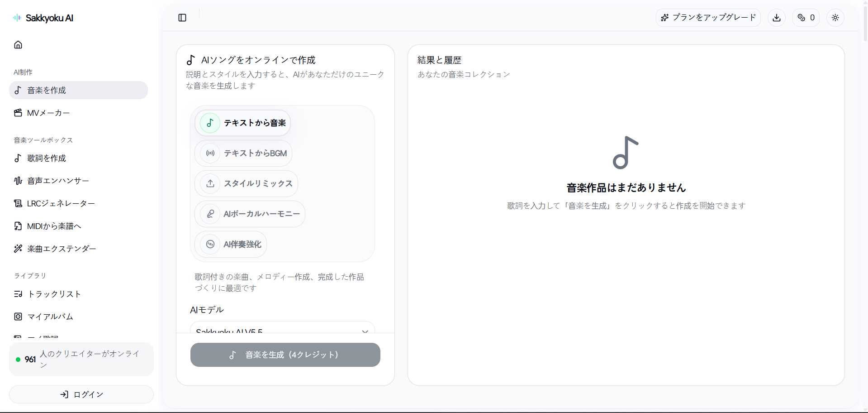
Task: Choose the スタイルリミックス mode
Action: 247,183
